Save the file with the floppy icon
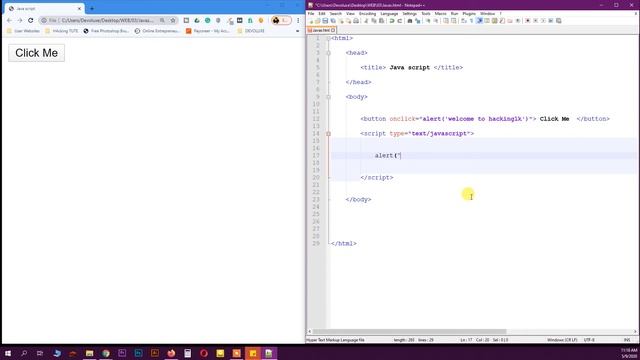The width and height of the screenshot is (640, 360). [325, 21]
